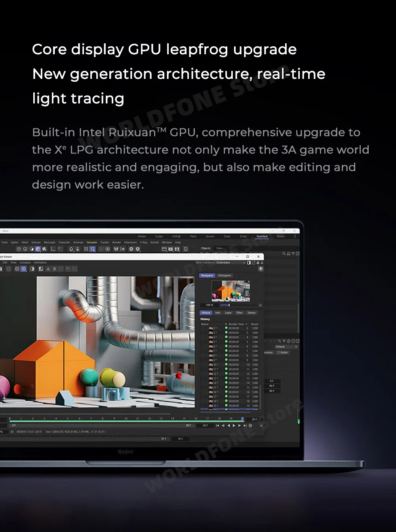The height and width of the screenshot is (532, 396).
Task: Open the Simulate menu
Action: coord(92,242)
